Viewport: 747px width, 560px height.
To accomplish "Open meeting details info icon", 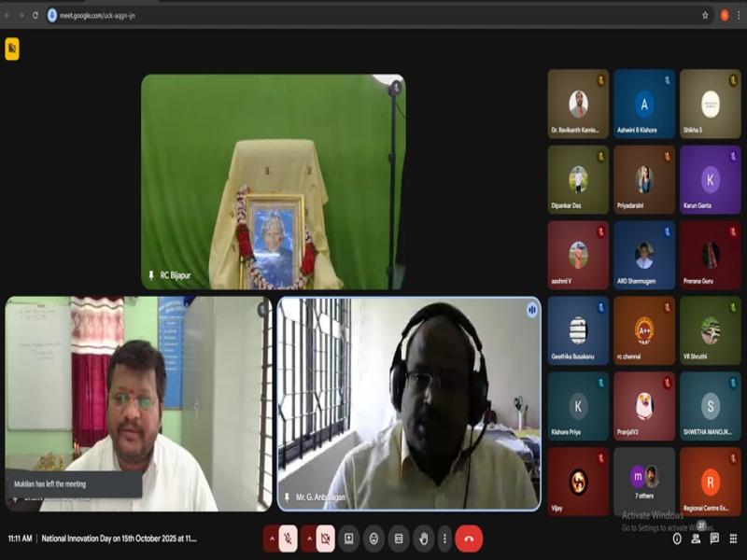I will click(x=677, y=539).
